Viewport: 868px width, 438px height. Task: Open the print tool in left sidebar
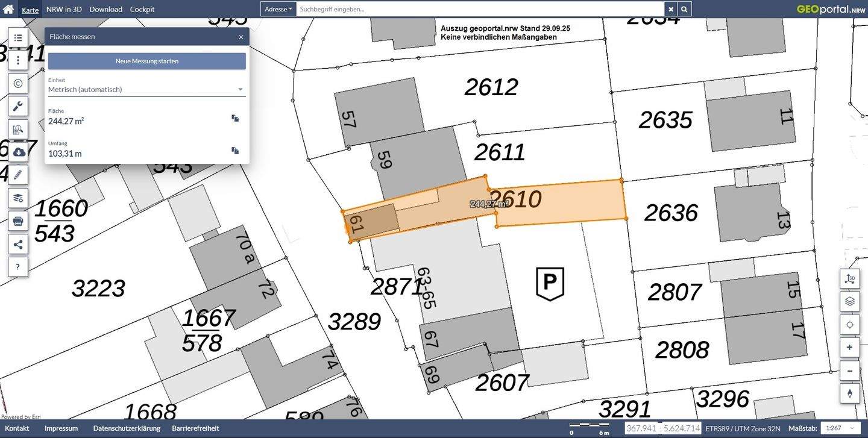(18, 221)
